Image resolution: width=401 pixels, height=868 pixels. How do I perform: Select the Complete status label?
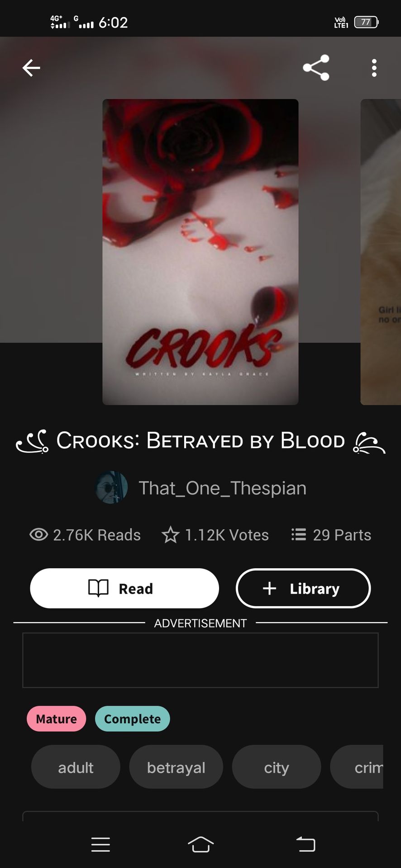(133, 719)
